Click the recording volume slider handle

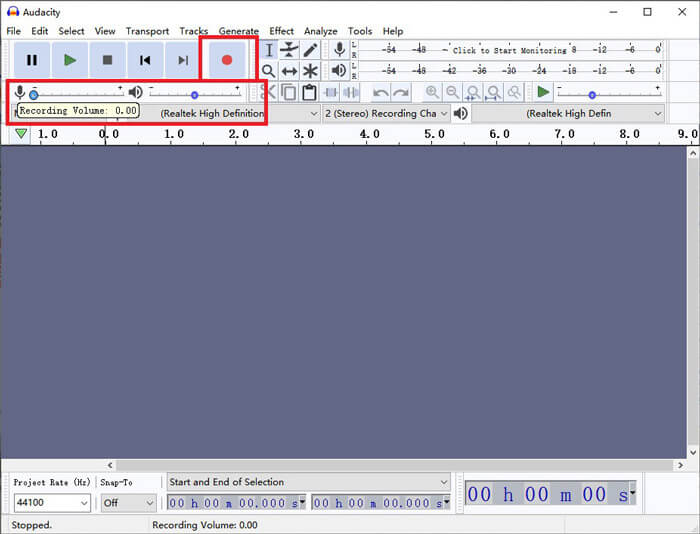[x=33, y=95]
